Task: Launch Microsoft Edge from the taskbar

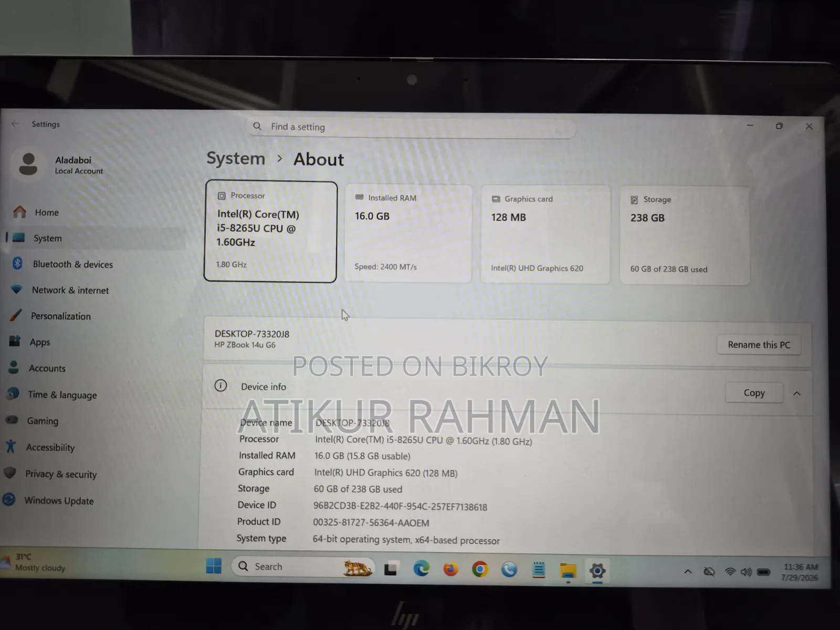Action: click(421, 569)
